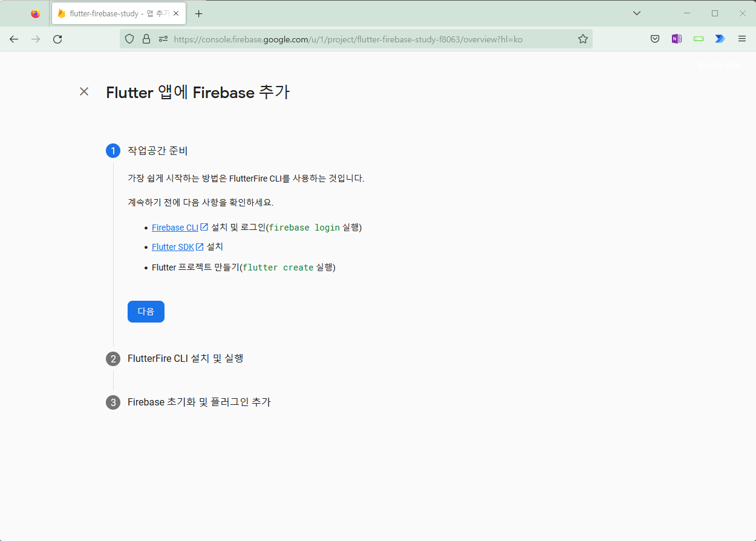Image resolution: width=756 pixels, height=541 pixels.
Task: Go back to the previous page
Action: pyautogui.click(x=14, y=39)
